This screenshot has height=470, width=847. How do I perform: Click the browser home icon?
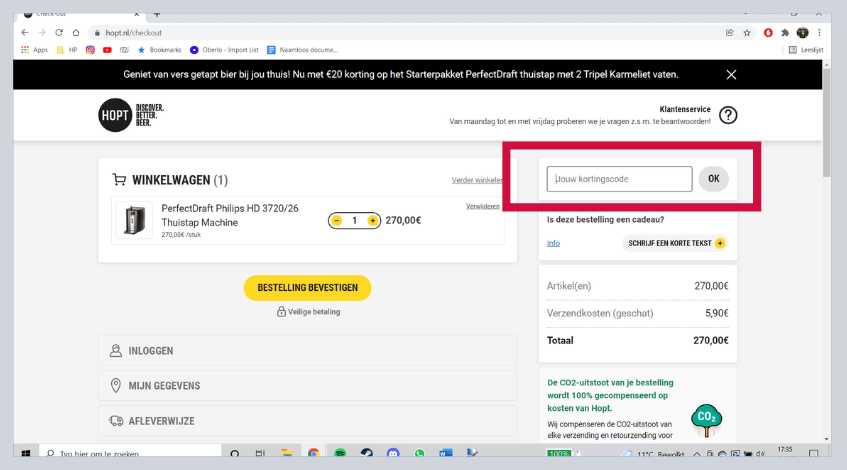(76, 32)
